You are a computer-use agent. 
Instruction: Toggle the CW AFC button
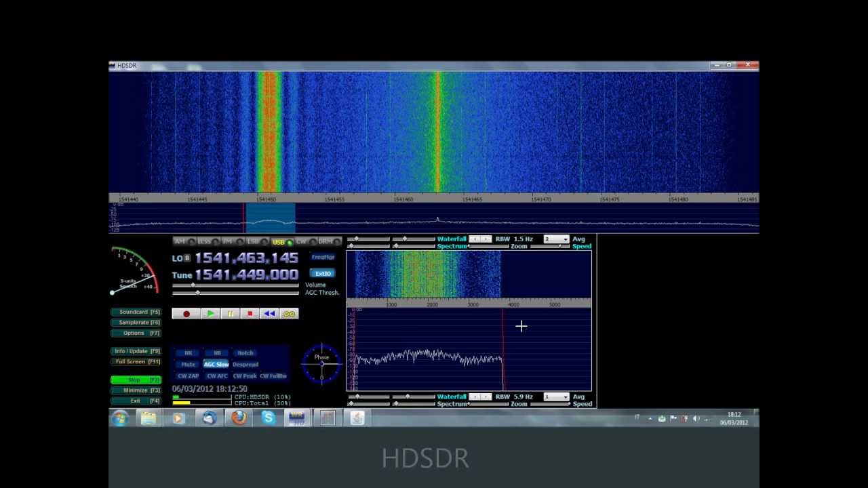pos(217,376)
